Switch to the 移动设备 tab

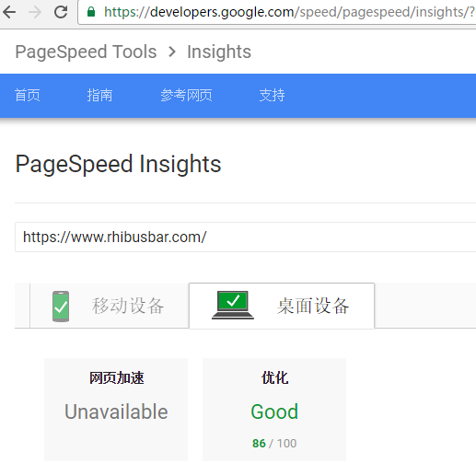110,306
